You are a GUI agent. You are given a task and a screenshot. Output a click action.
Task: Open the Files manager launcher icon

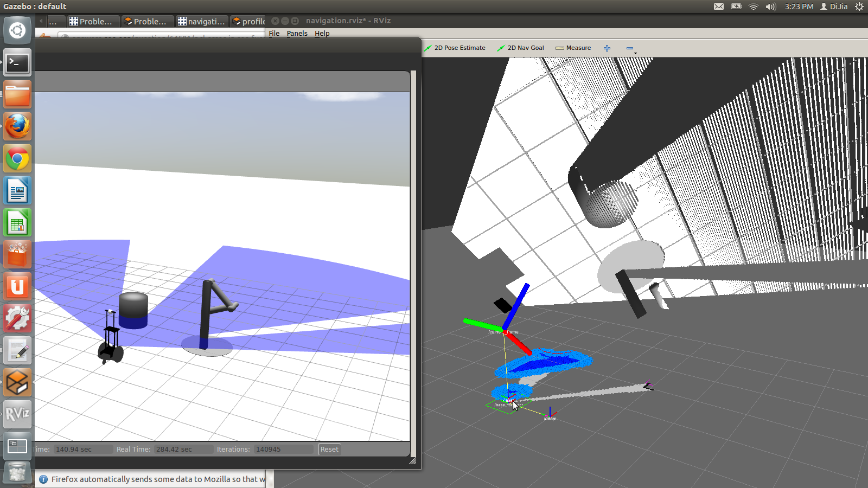pos(17,95)
